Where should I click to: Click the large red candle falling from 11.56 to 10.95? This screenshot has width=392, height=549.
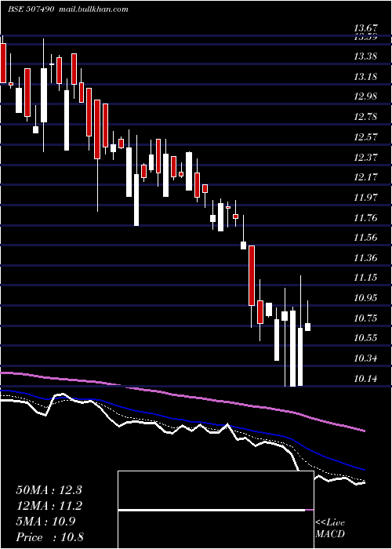(x=252, y=275)
